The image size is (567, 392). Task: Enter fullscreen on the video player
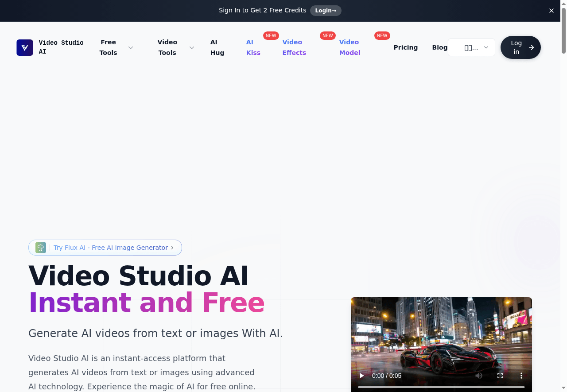click(500, 376)
